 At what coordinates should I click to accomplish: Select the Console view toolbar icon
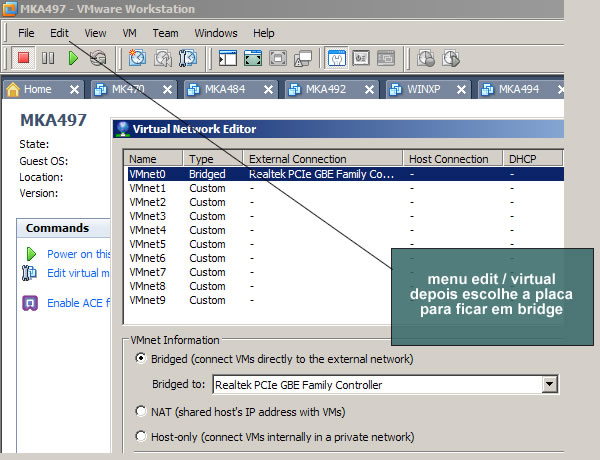(x=386, y=58)
